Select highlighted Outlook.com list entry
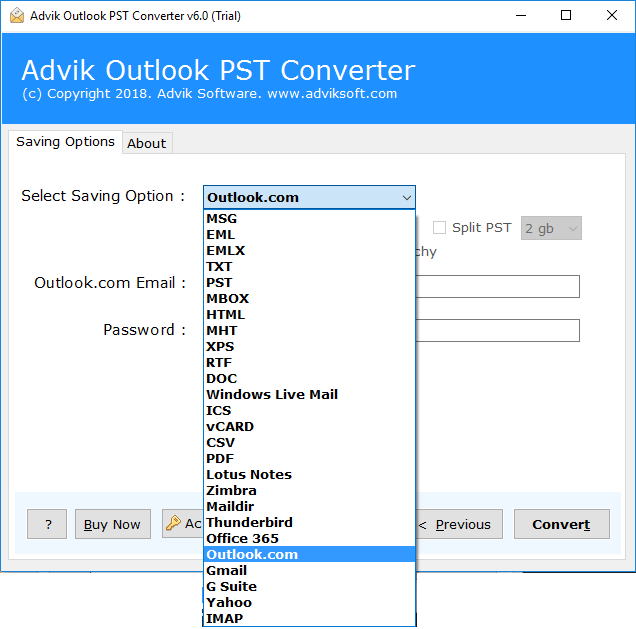 click(309, 555)
